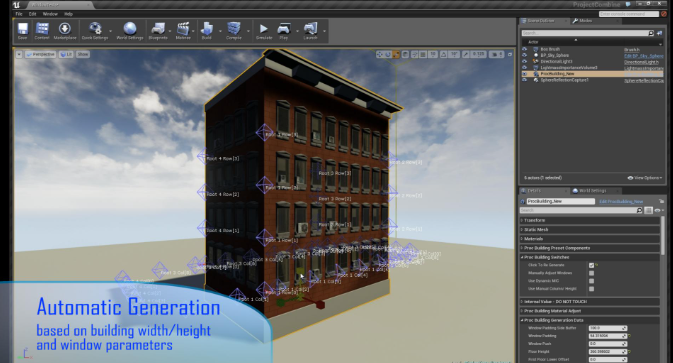This screenshot has width=673, height=363.
Task: Collapse Proc Building Switches section
Action: 522,257
